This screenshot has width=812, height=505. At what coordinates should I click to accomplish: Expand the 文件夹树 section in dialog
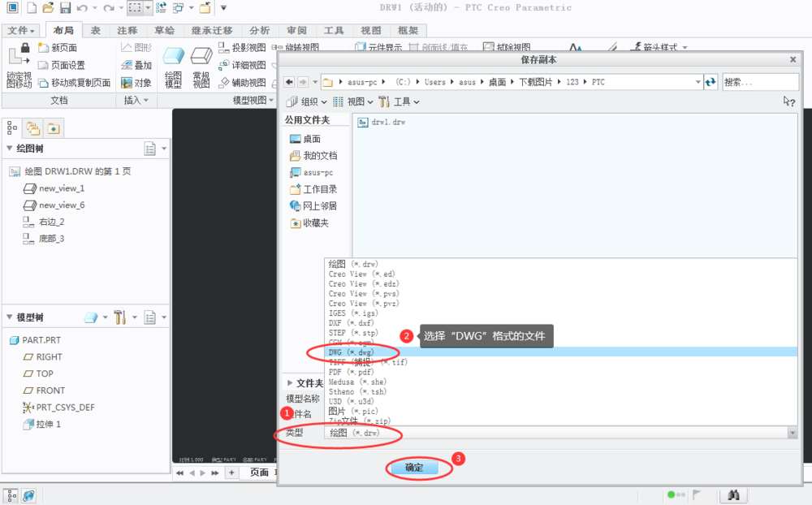pyautogui.click(x=292, y=383)
